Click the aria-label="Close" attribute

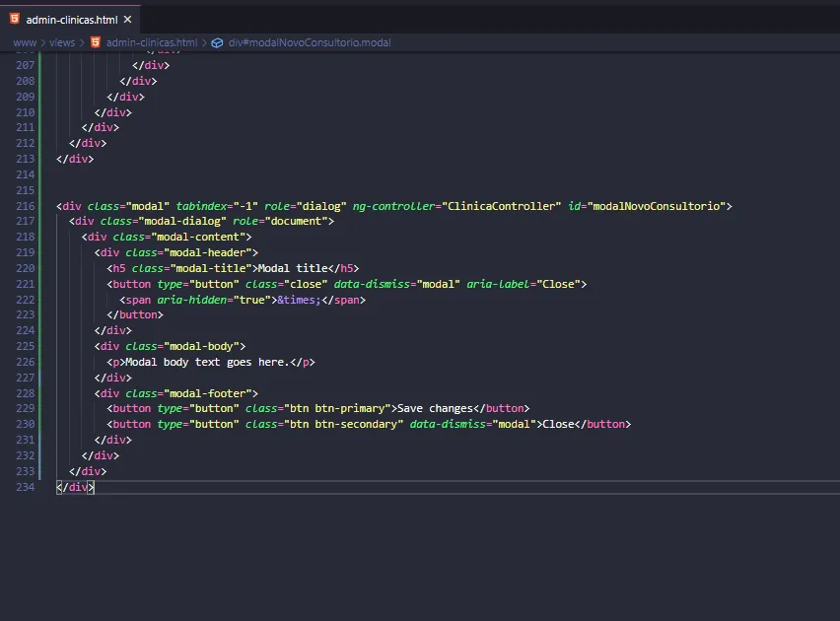pos(524,284)
